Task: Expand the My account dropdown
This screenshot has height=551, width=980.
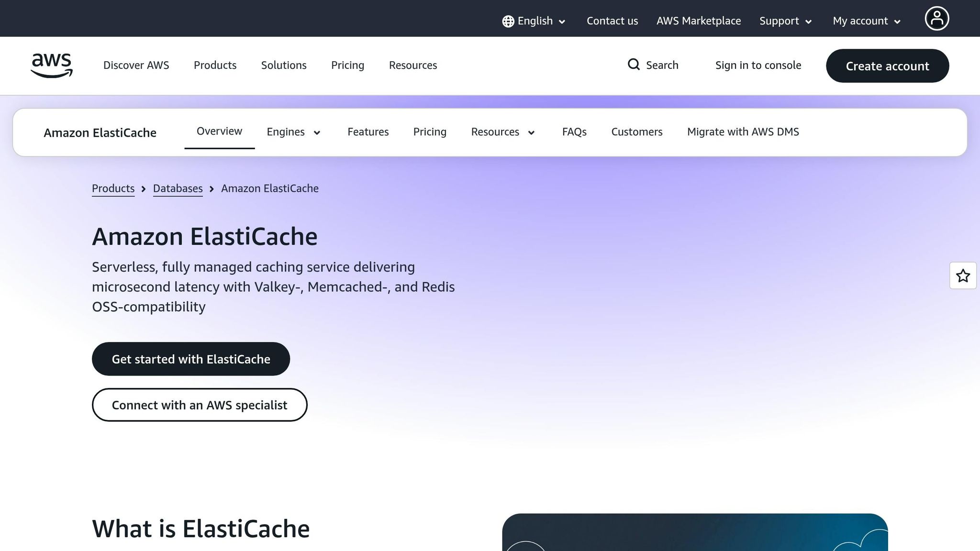Action: (x=865, y=21)
